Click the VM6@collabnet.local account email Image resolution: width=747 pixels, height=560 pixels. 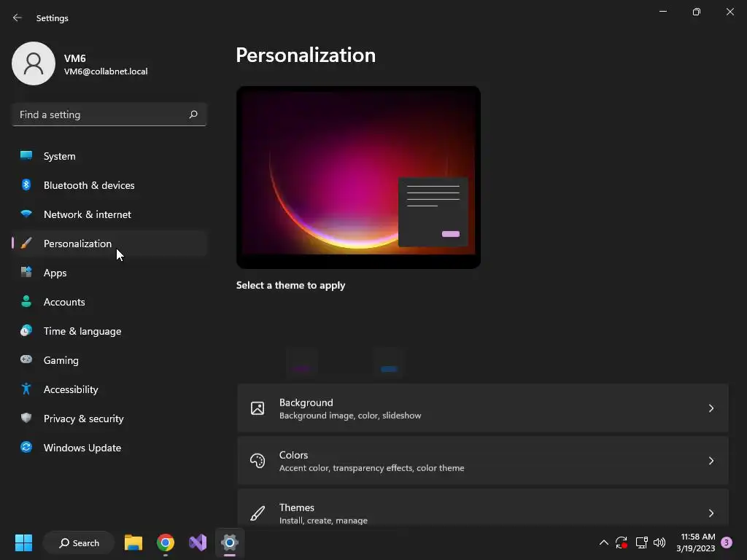(106, 71)
